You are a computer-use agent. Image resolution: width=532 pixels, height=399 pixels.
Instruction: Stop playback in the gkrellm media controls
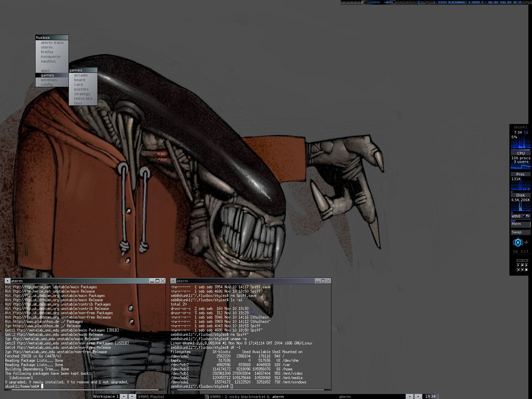point(526,270)
